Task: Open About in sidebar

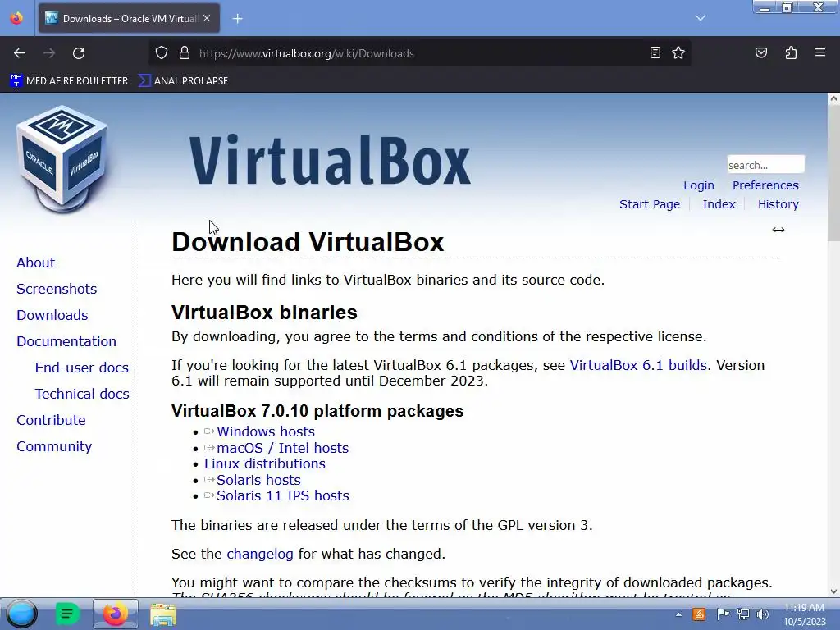Action: (36, 262)
